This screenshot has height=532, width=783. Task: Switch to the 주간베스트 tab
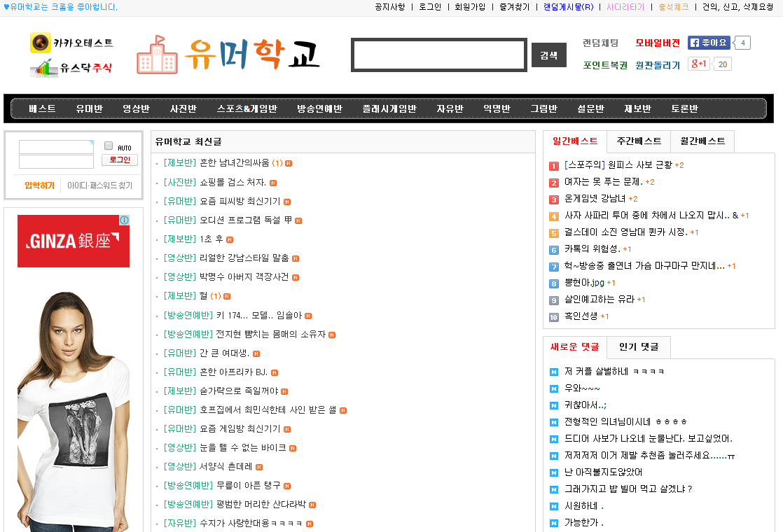(x=638, y=141)
